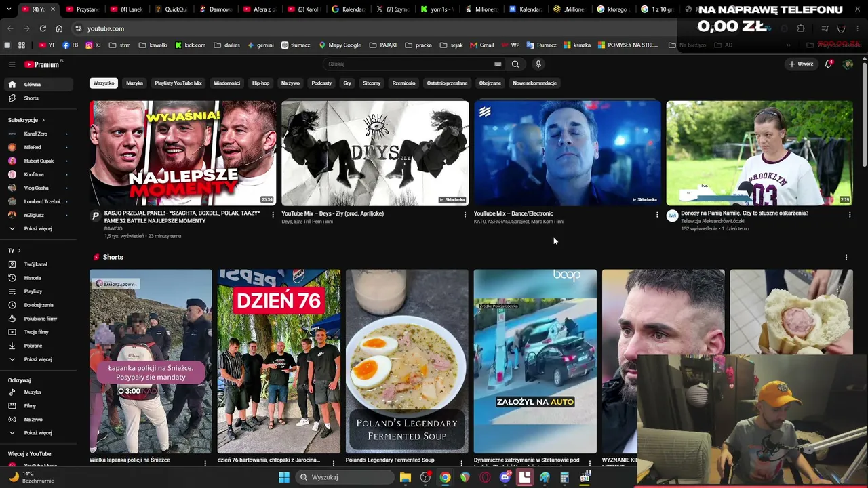The width and height of the screenshot is (868, 488).
Task: Open Poland's Legendary Fermented Soup short
Action: [407, 361]
